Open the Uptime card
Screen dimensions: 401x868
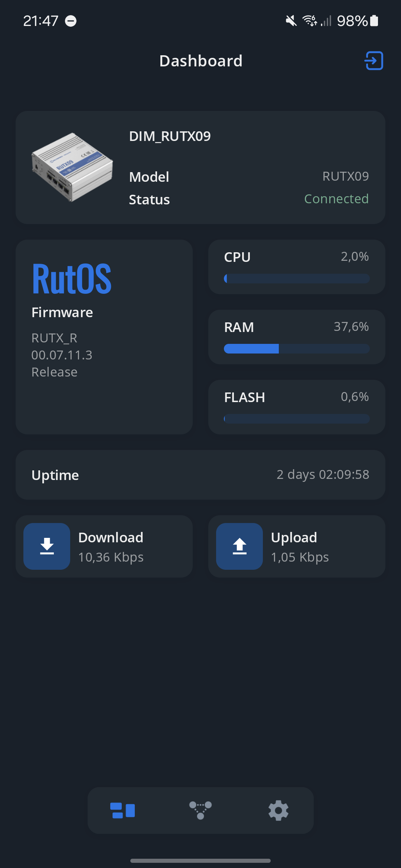[x=200, y=475]
